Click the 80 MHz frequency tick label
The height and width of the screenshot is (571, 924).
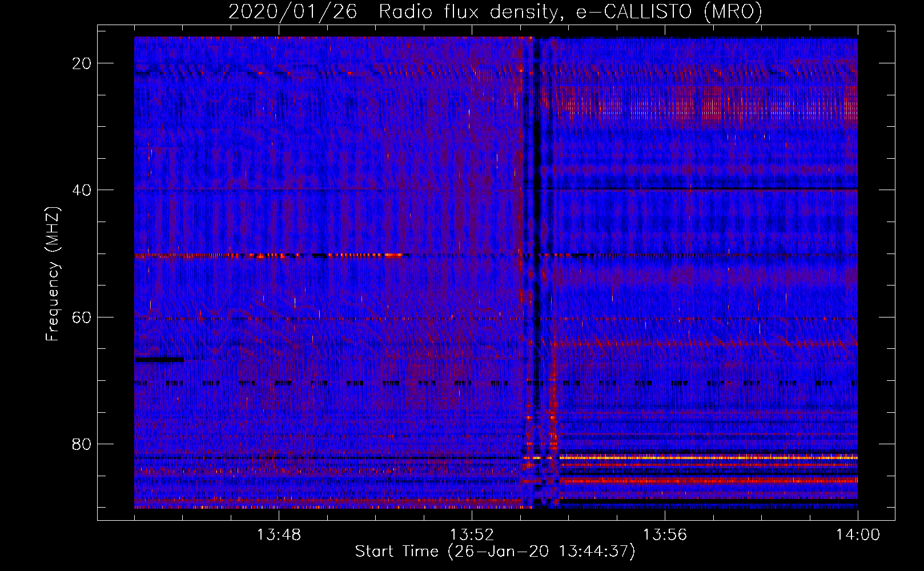[x=82, y=444]
